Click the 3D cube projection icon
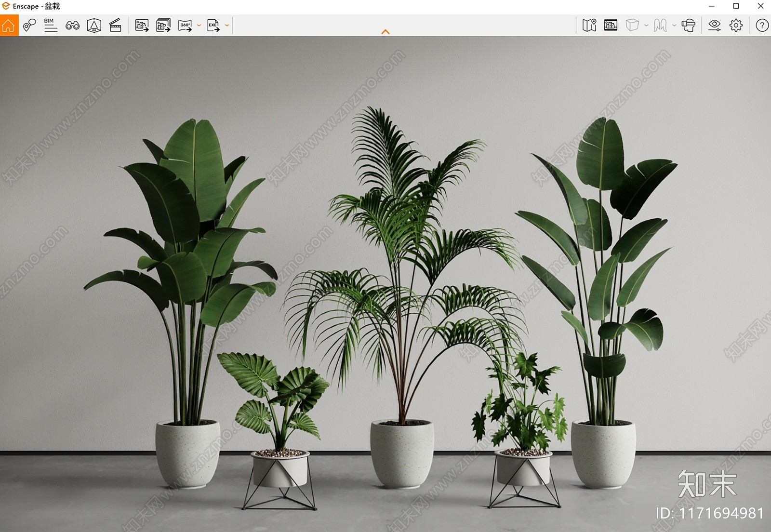 [x=632, y=25]
